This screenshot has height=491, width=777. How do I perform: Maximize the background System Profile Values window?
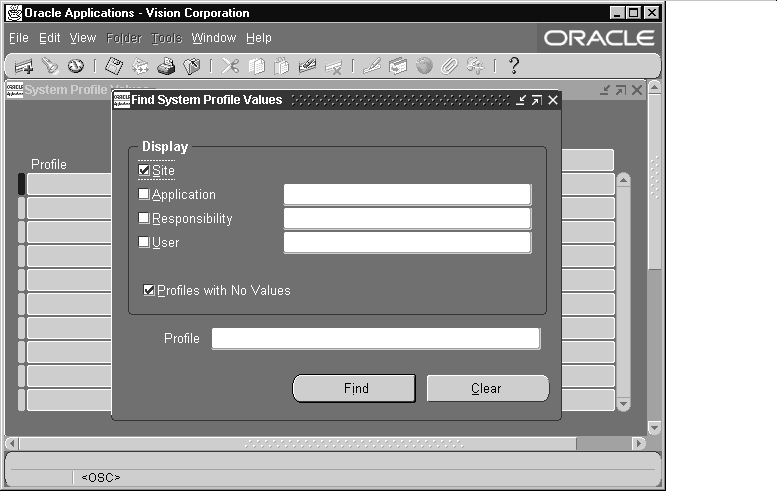tap(621, 90)
